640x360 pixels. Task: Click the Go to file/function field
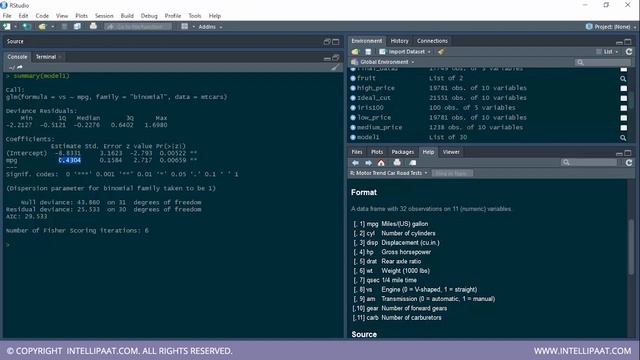pos(139,27)
